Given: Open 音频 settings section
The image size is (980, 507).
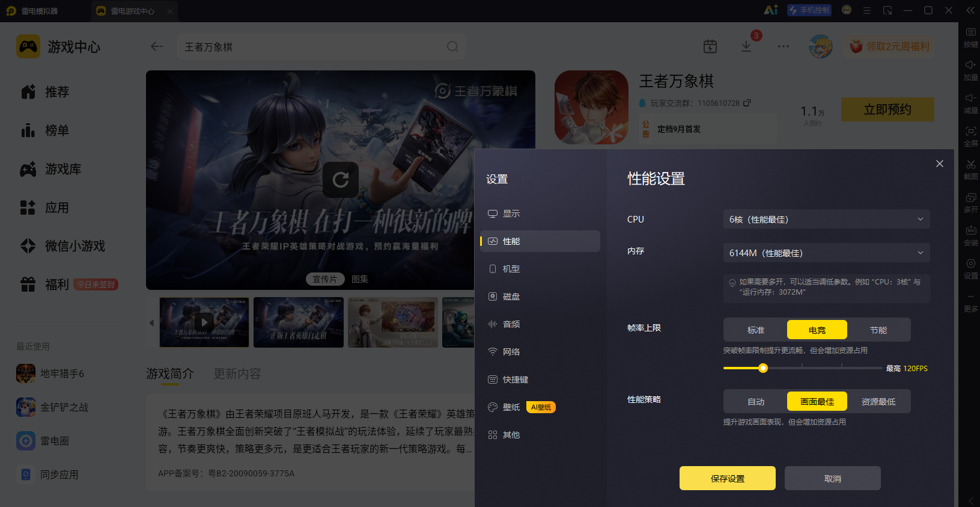Looking at the screenshot, I should click(540, 324).
